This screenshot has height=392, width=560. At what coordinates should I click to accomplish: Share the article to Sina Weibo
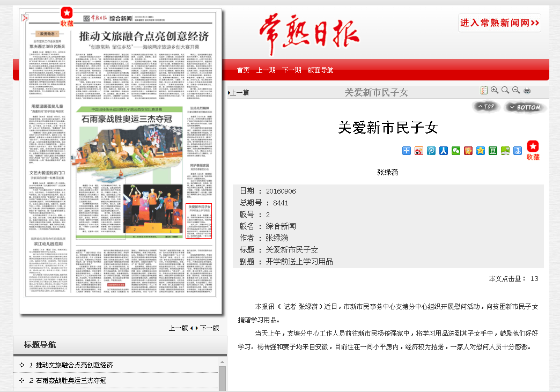419,151
